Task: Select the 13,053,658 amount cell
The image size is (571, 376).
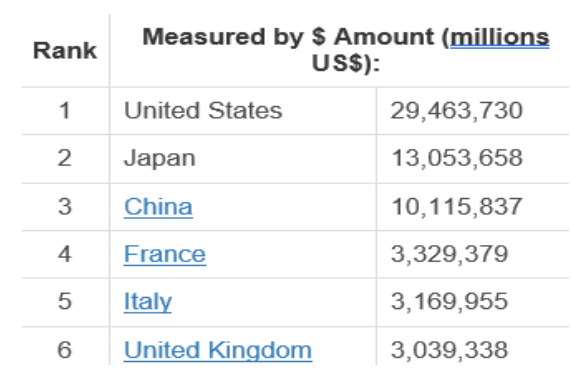Action: pos(473,159)
